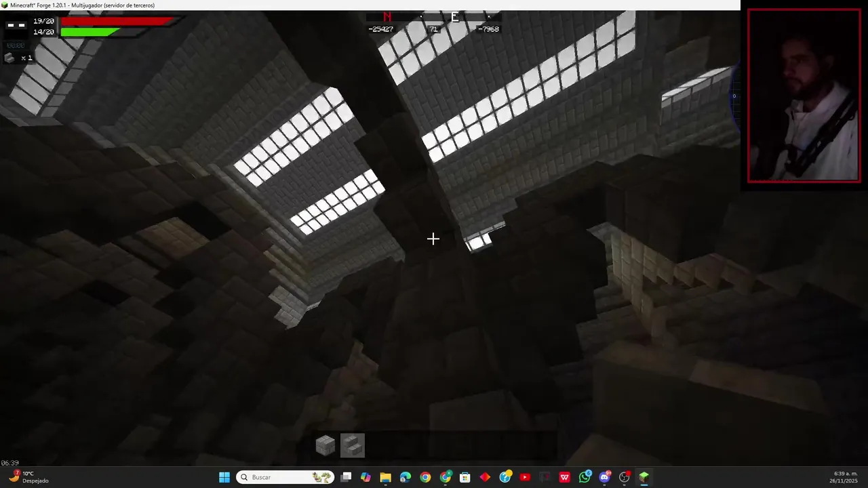Open Discord from the taskbar
This screenshot has height=488, width=868.
604,477
